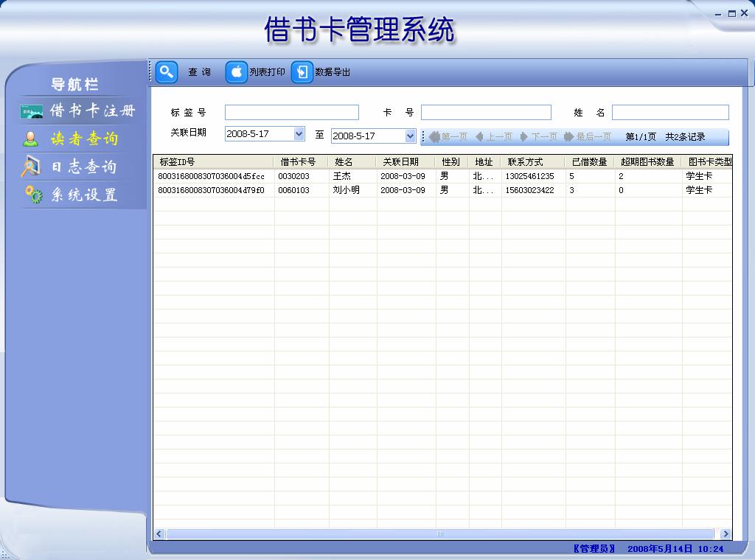This screenshot has width=755, height=560.
Task: Click the 系统设置 gears icon
Action: point(34,195)
